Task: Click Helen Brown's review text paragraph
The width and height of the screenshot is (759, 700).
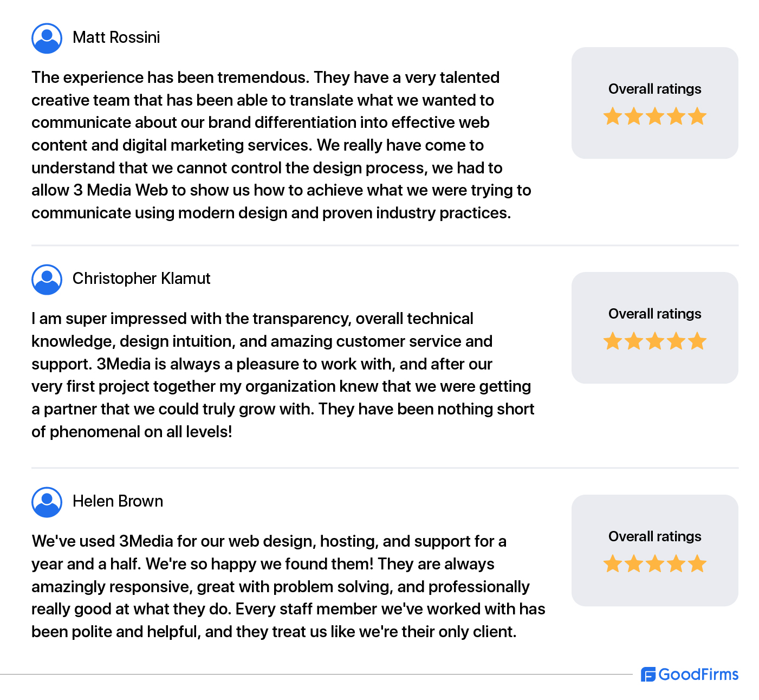Action: (288, 586)
